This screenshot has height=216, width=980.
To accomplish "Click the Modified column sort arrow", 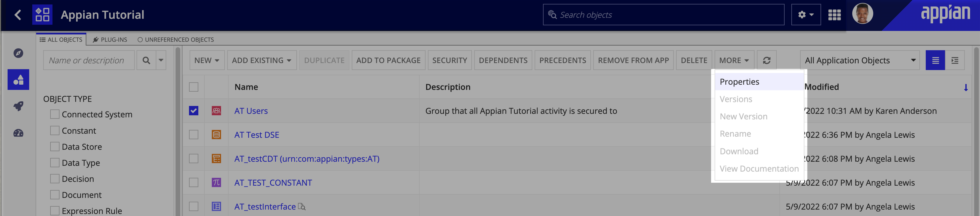I will [x=965, y=88].
